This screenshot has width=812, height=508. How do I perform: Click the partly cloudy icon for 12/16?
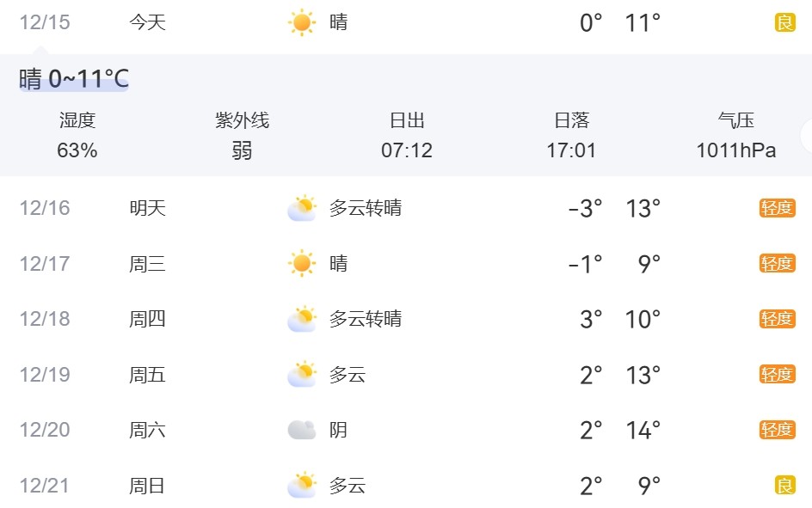pyautogui.click(x=302, y=208)
